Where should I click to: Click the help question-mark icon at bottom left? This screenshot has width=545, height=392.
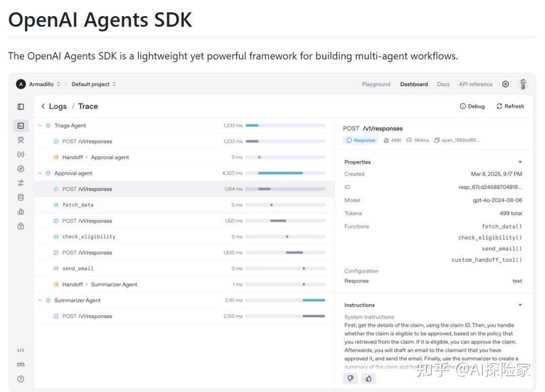coord(20,378)
